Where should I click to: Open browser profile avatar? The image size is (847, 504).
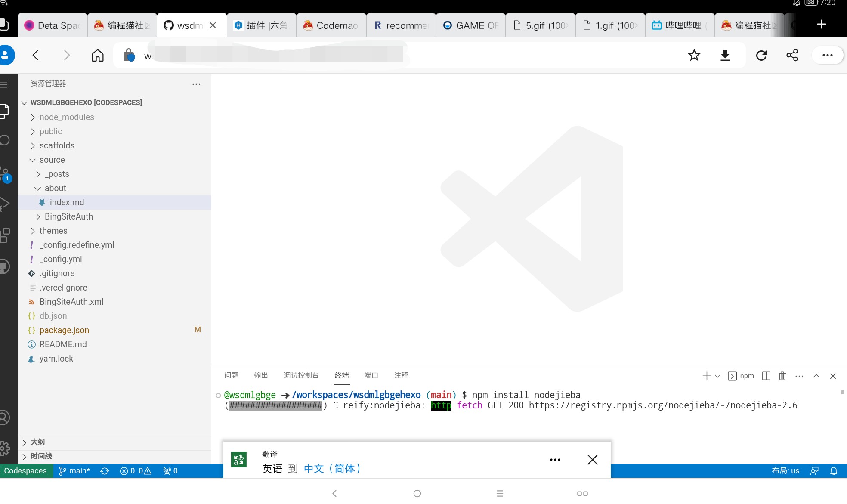coord(5,55)
